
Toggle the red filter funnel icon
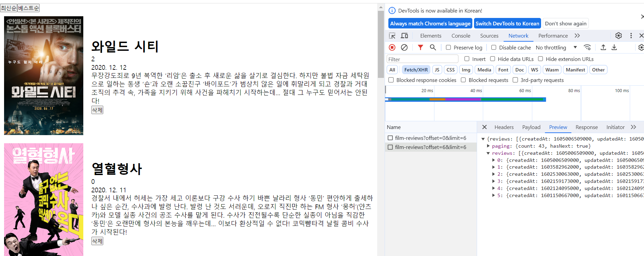coord(420,47)
